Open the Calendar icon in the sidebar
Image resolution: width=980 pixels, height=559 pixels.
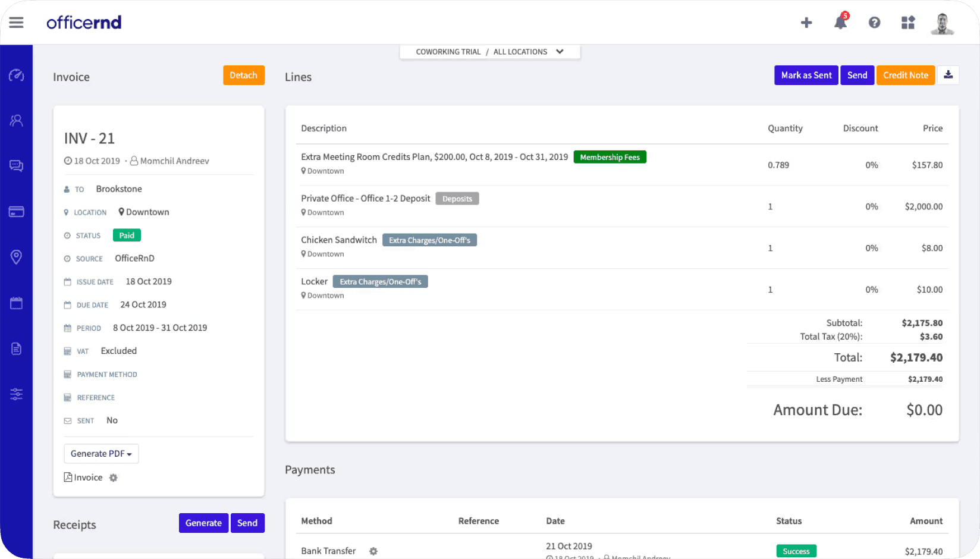point(16,303)
